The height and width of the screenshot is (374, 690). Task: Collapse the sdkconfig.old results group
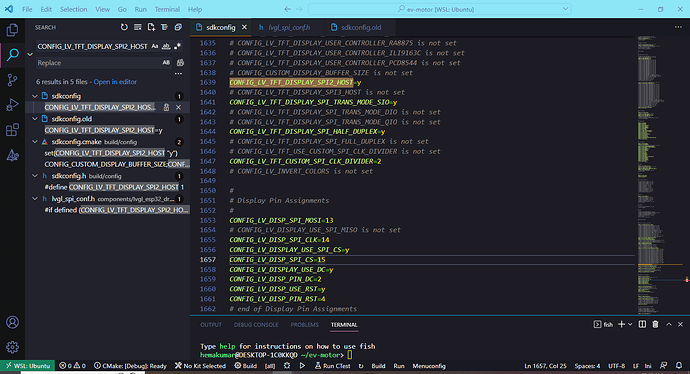(35, 119)
